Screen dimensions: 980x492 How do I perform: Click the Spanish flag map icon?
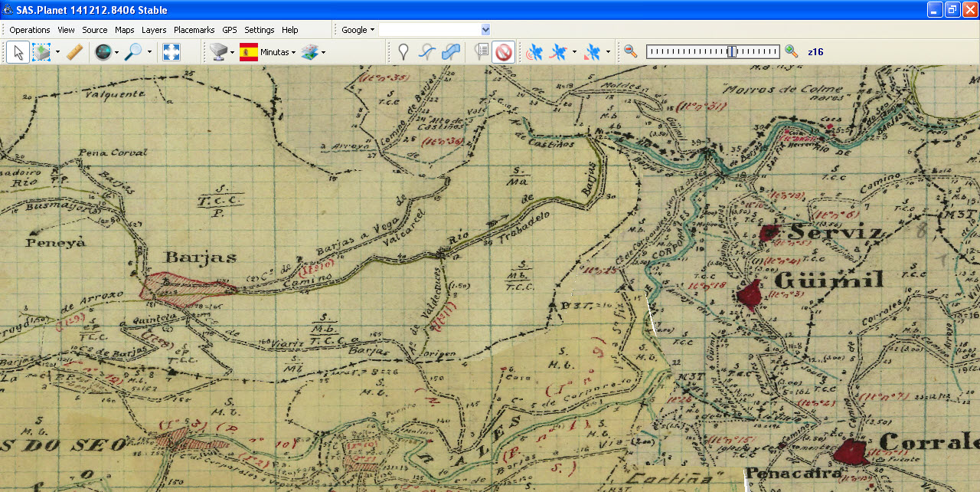(x=249, y=52)
